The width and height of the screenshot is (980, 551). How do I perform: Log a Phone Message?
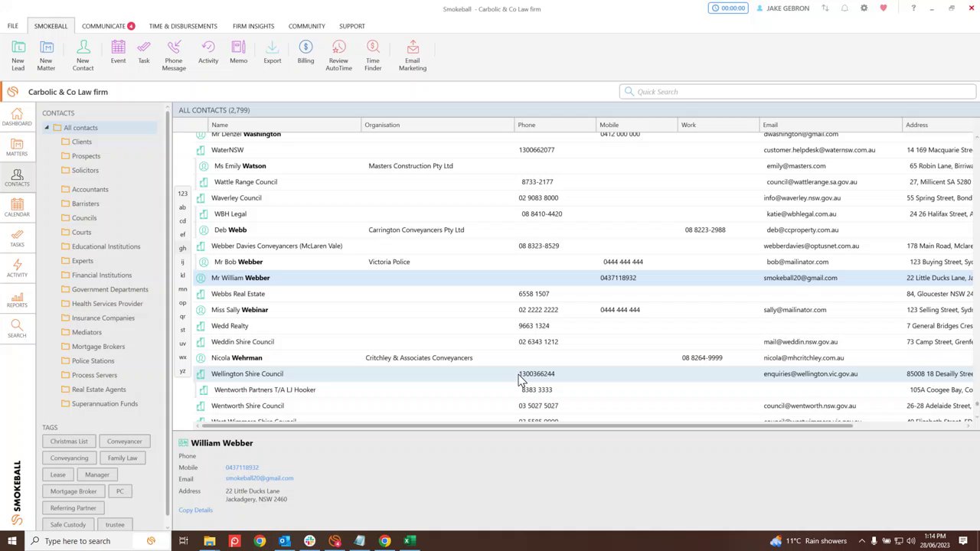[x=174, y=55]
